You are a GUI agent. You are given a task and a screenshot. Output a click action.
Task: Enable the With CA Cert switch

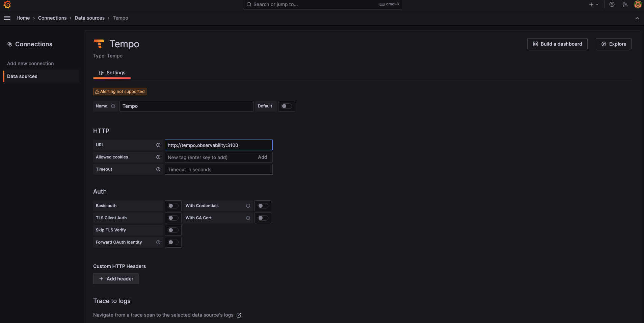point(263,218)
